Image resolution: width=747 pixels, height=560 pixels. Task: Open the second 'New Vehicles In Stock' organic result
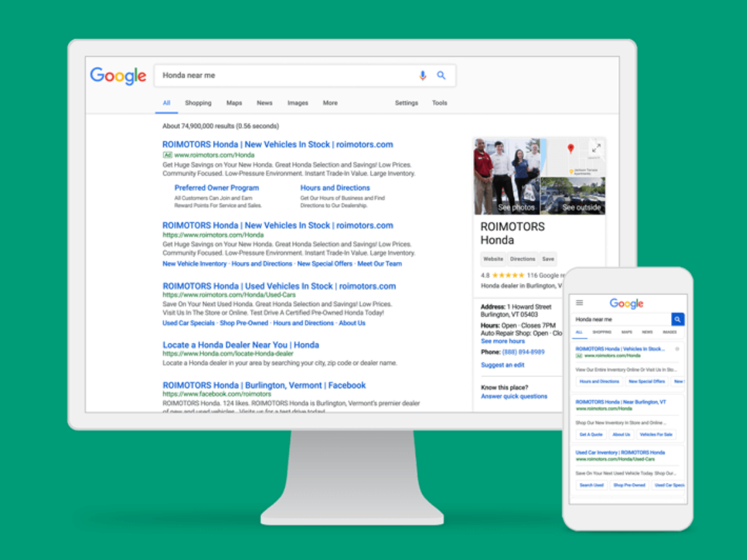click(278, 225)
